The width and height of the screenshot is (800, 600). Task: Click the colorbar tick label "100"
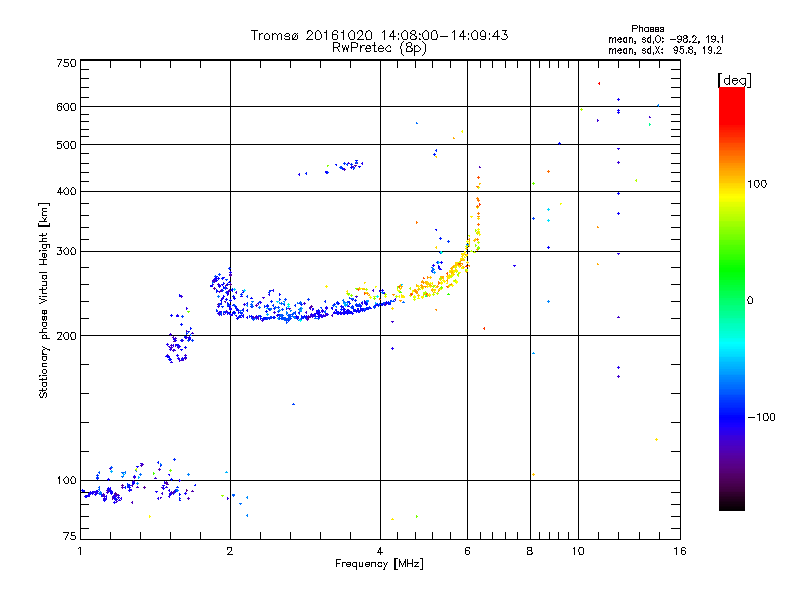757,184
